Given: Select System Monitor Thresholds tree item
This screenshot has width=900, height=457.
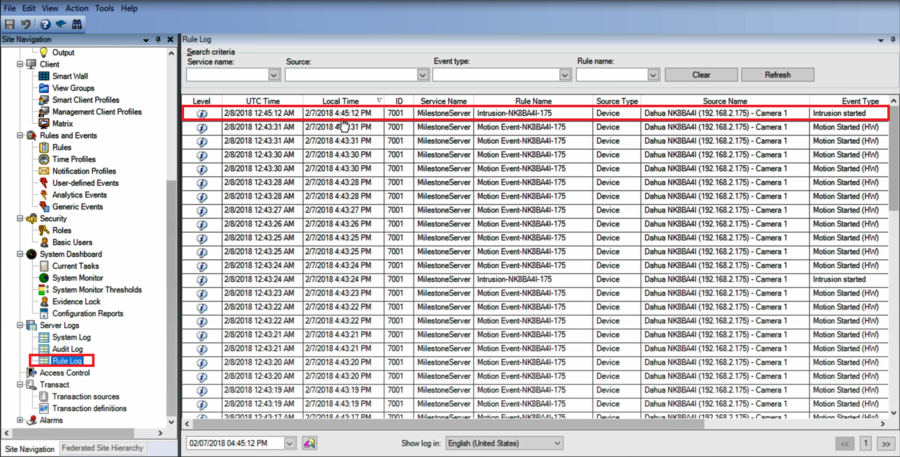Looking at the screenshot, I should 96,290.
